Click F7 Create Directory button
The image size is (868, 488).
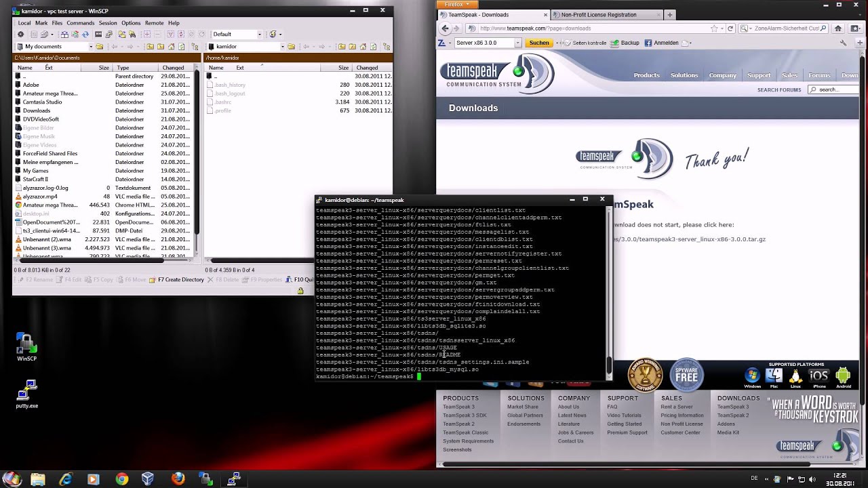point(176,279)
